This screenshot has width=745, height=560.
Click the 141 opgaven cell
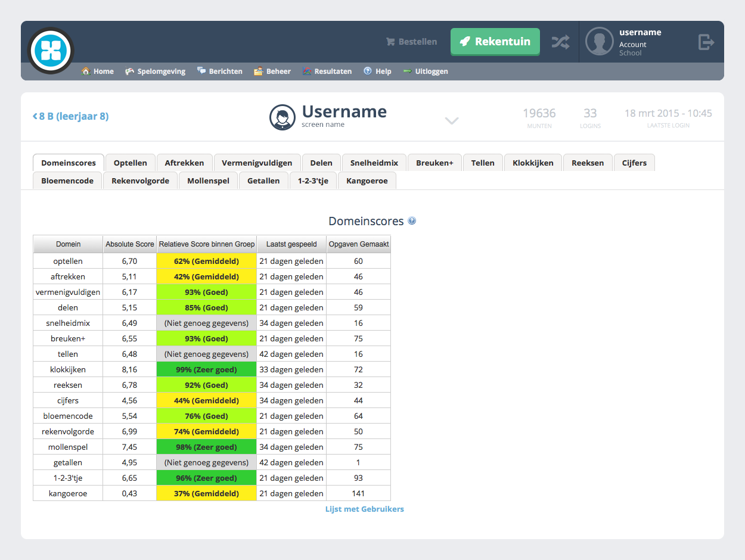point(359,493)
